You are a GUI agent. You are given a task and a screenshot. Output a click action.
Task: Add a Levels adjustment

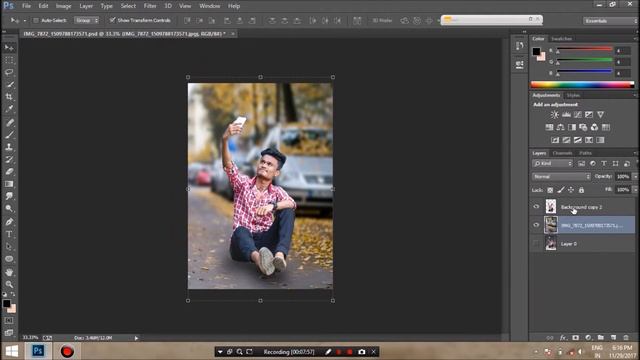tap(566, 115)
